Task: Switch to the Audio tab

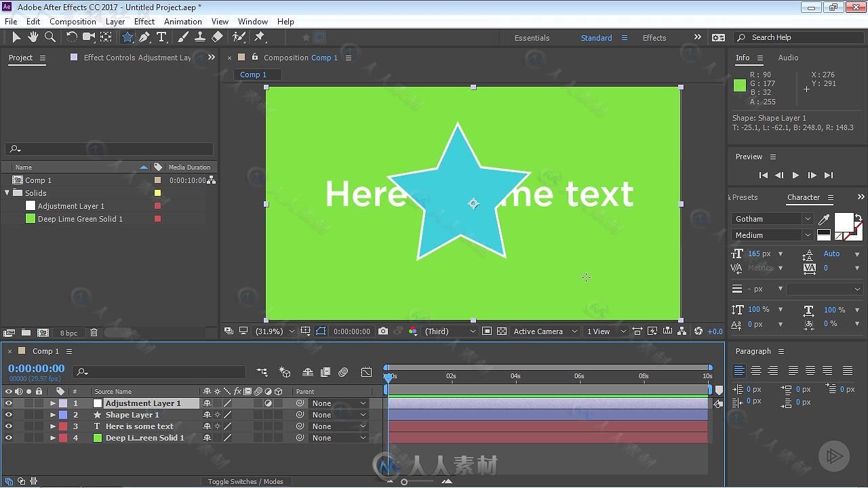Action: pos(788,58)
